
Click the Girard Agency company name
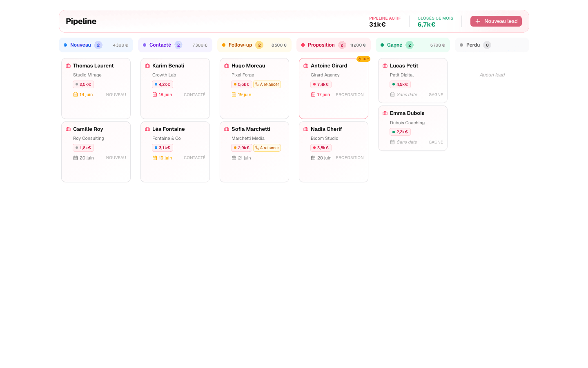pos(325,75)
